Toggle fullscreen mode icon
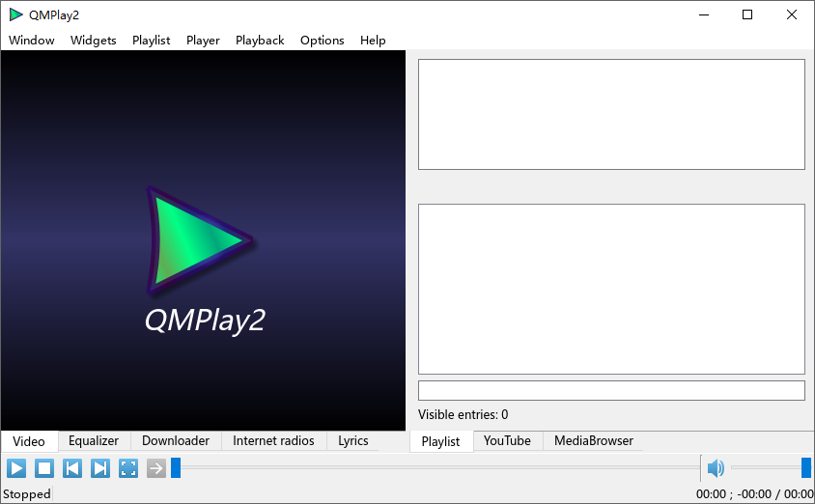 coord(128,468)
